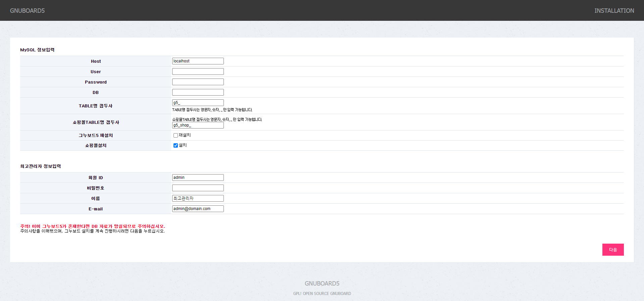The image size is (644, 301).
Task: Click the GNUBOARD5 header logo text
Action: click(x=27, y=11)
